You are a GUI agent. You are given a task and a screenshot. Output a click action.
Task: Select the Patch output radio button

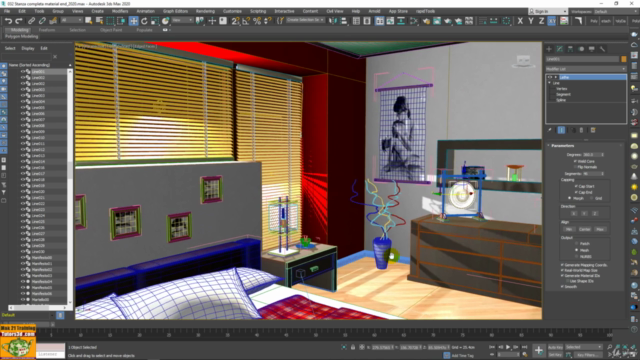coord(576,244)
